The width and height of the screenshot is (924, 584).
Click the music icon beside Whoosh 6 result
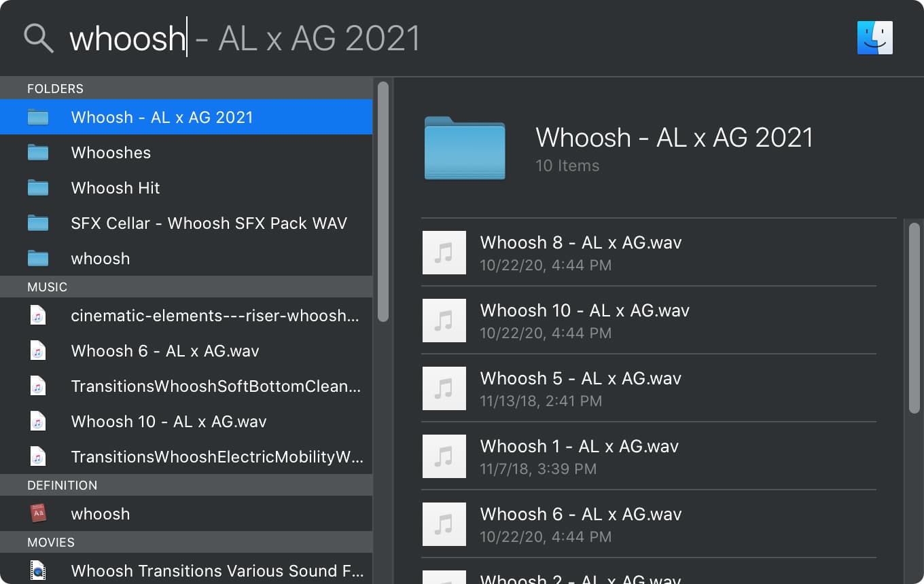38,351
